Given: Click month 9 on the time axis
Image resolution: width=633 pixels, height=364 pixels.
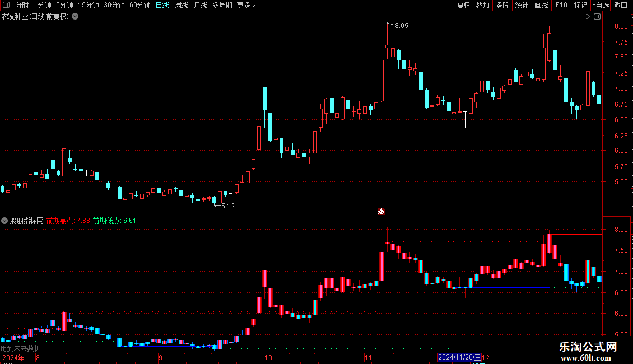Looking at the screenshot, I should (x=160, y=357).
